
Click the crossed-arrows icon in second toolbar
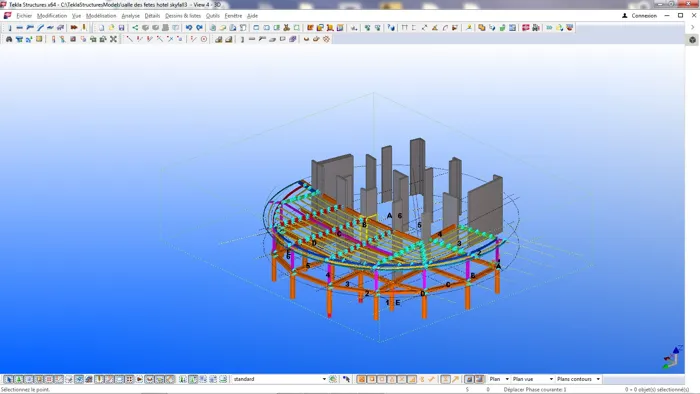[x=113, y=39]
